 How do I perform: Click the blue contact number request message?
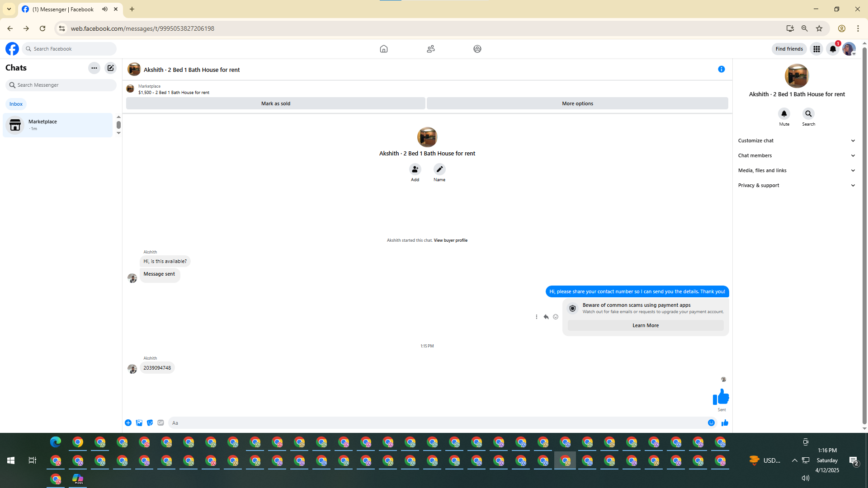coord(637,291)
